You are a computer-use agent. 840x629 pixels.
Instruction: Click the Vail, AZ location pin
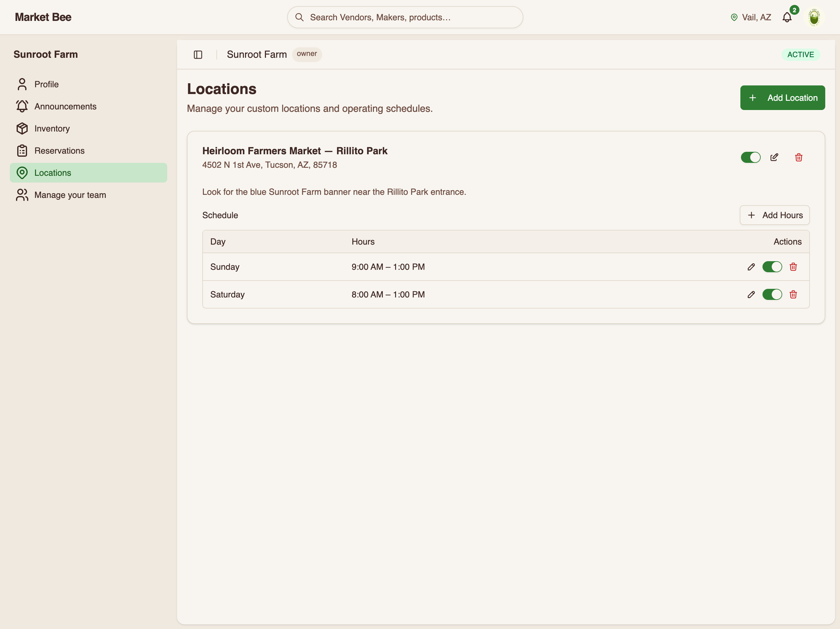click(x=734, y=18)
